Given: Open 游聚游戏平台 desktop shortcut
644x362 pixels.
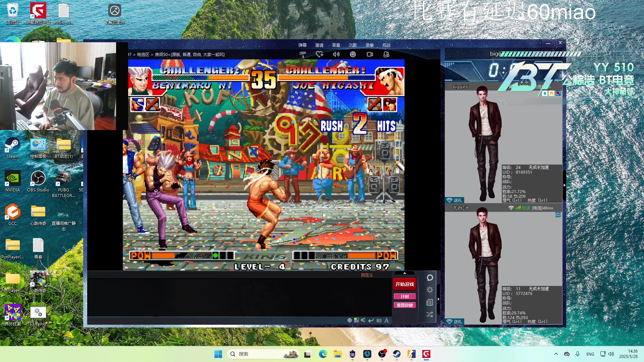Looking at the screenshot, I should coord(38,14).
